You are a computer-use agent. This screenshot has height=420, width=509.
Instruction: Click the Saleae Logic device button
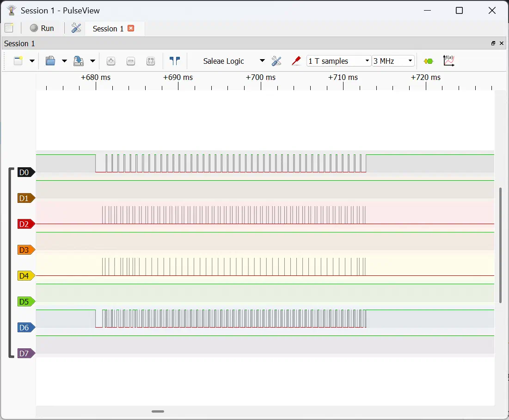click(x=223, y=61)
